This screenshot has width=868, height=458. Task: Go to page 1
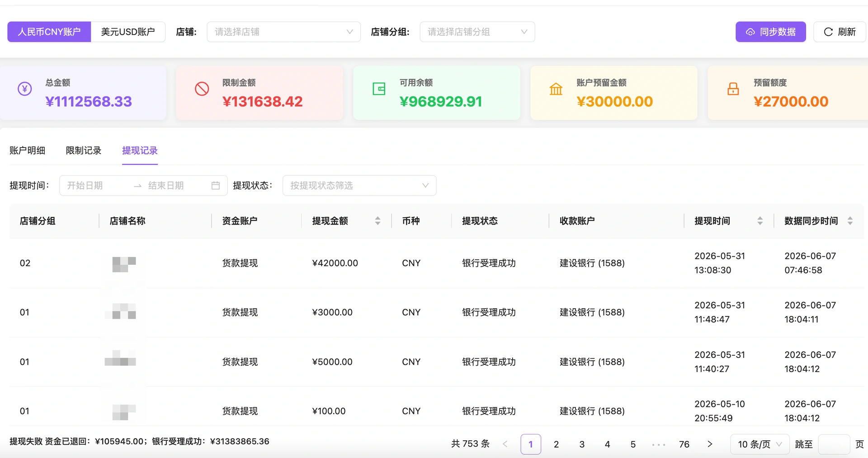[x=531, y=444]
